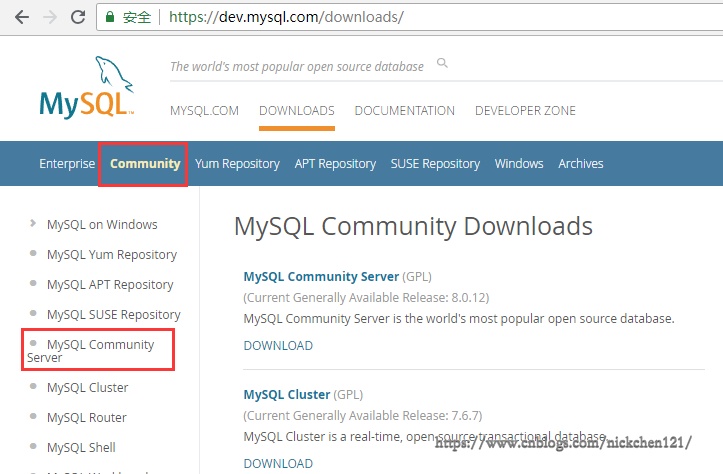The height and width of the screenshot is (474, 723).
Task: Open the DOWNLOADS top navigation tab
Action: [x=296, y=111]
